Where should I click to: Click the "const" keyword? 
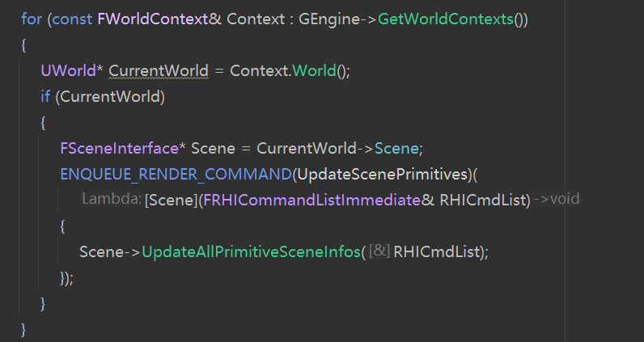point(73,19)
